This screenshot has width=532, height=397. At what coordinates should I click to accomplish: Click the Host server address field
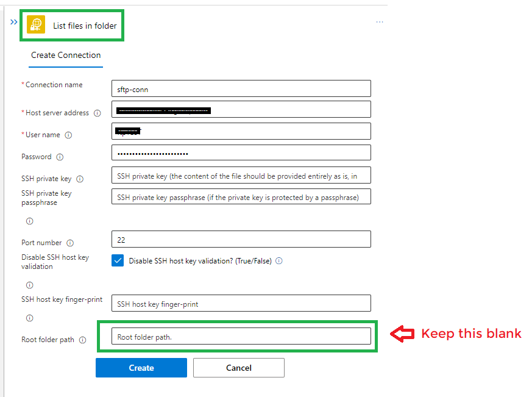[241, 109]
